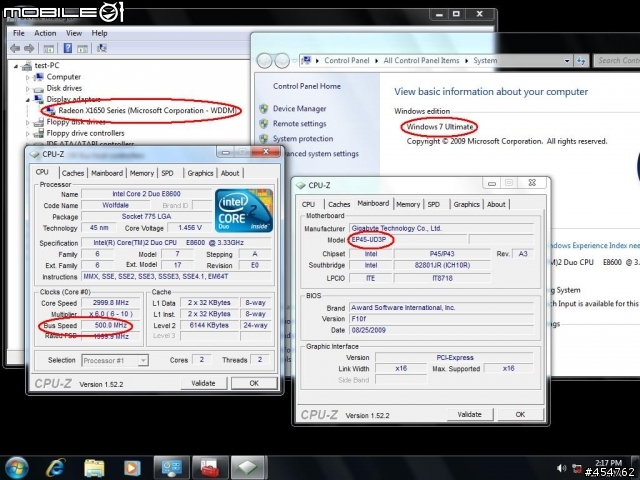Switch to Caches tab in right CPU-Z
The height and width of the screenshot is (480, 640).
(339, 204)
